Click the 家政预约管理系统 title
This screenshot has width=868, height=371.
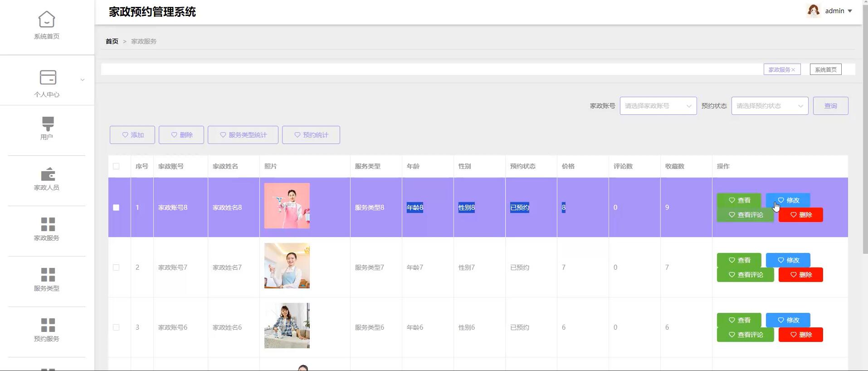(152, 12)
